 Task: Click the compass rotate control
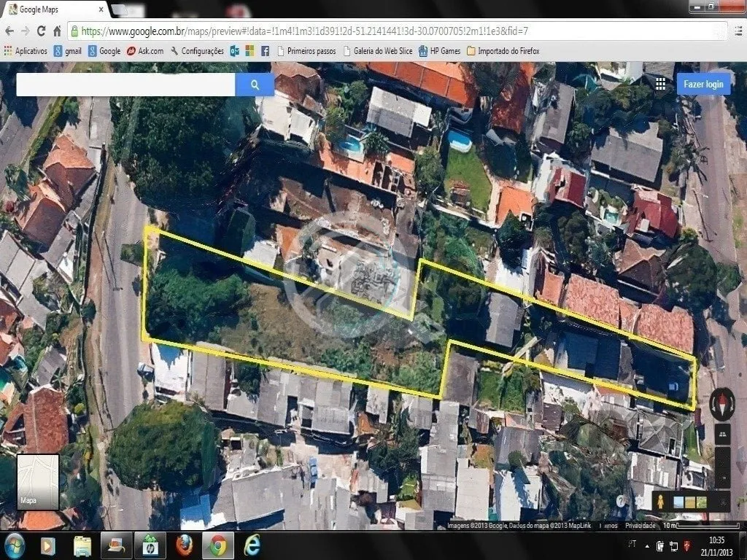tap(721, 404)
